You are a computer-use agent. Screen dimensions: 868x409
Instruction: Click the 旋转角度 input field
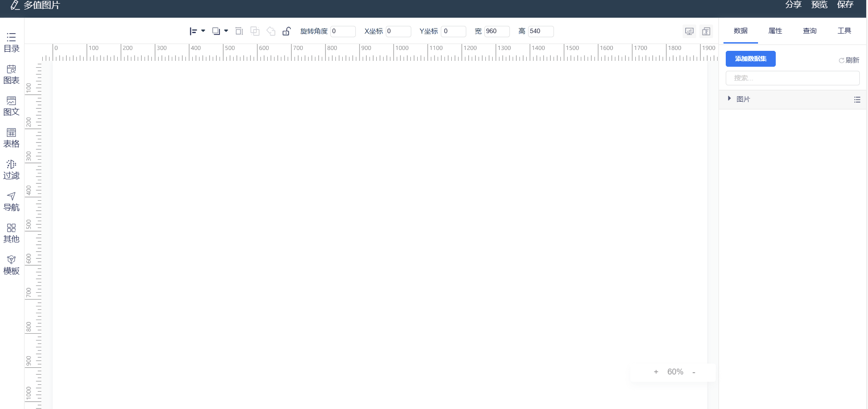point(343,31)
